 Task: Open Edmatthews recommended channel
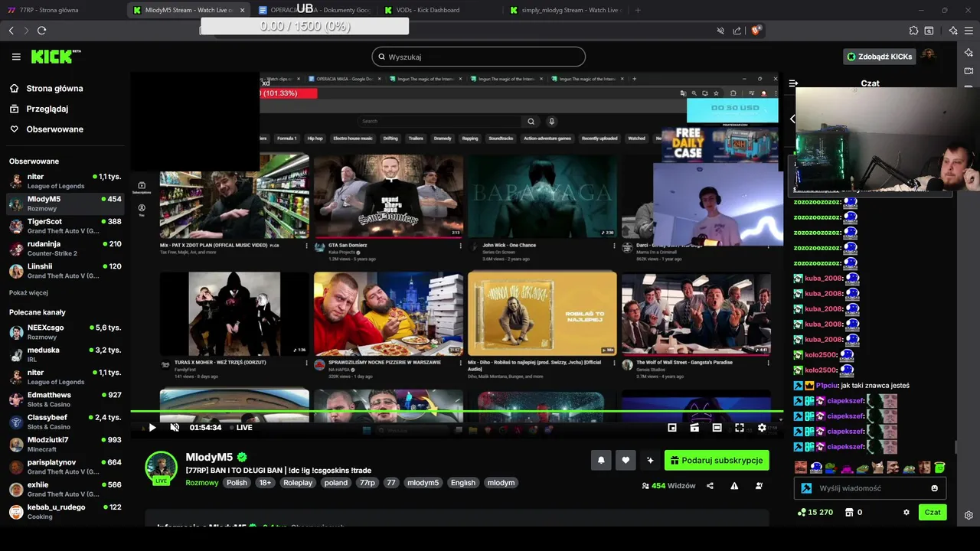[64, 399]
